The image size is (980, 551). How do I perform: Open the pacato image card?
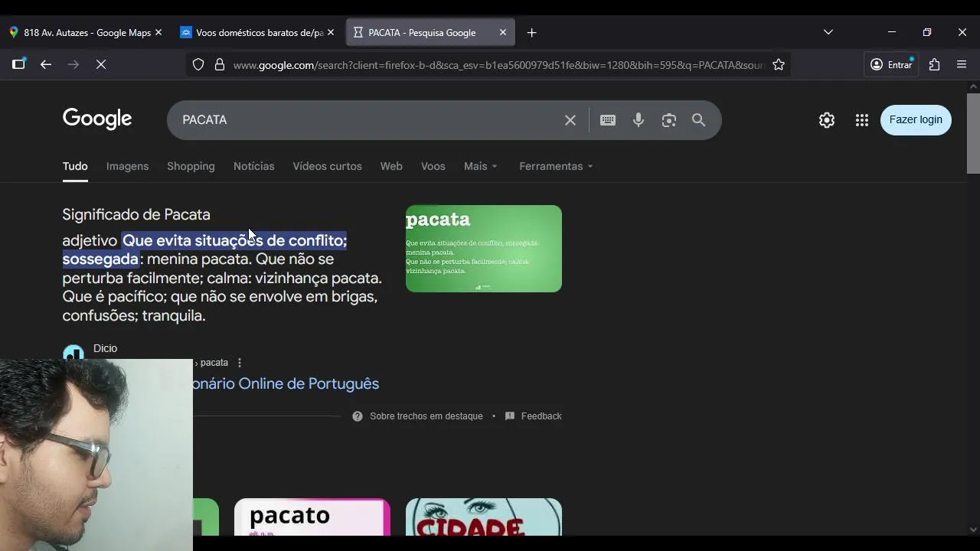[x=312, y=517]
